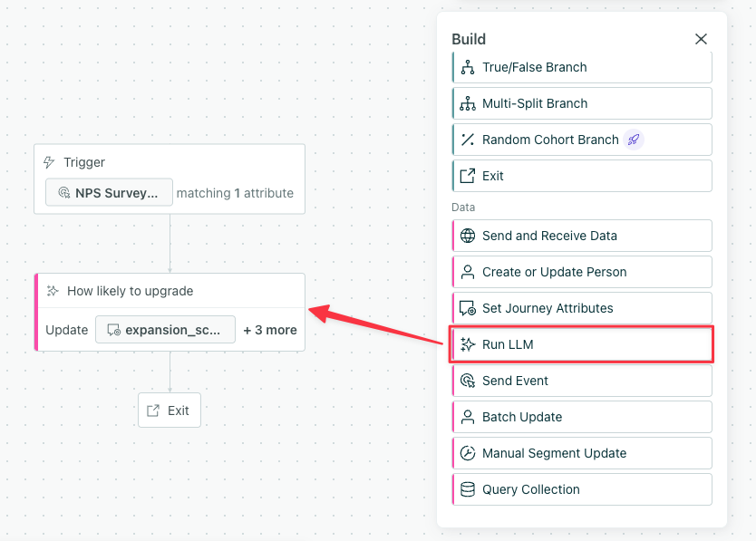Click the person icon on Create or Update Person
756x541 pixels.
tap(468, 272)
